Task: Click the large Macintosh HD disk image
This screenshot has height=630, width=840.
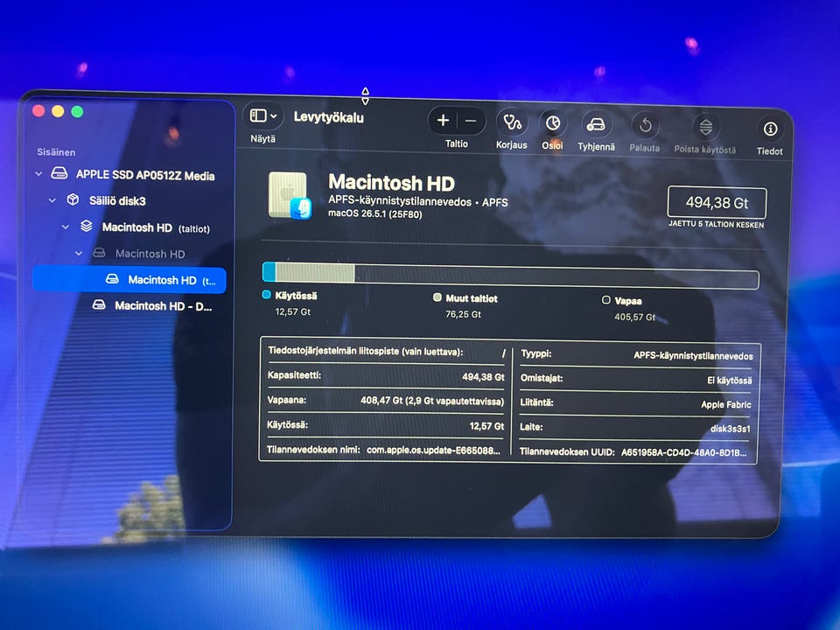Action: [x=290, y=195]
